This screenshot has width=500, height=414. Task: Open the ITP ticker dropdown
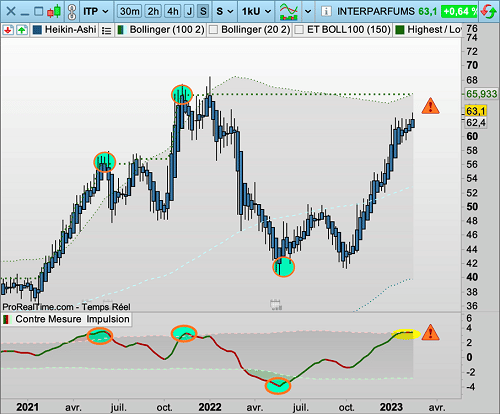tap(96, 12)
